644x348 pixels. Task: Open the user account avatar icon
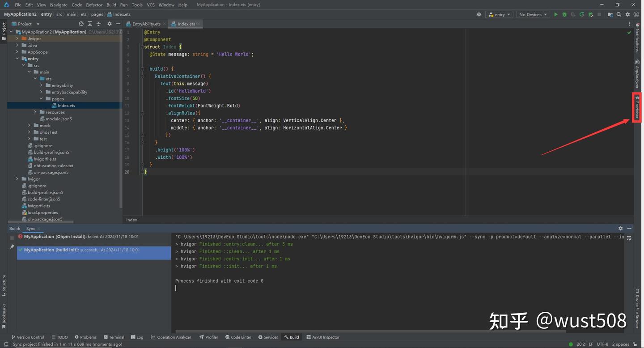click(x=637, y=14)
